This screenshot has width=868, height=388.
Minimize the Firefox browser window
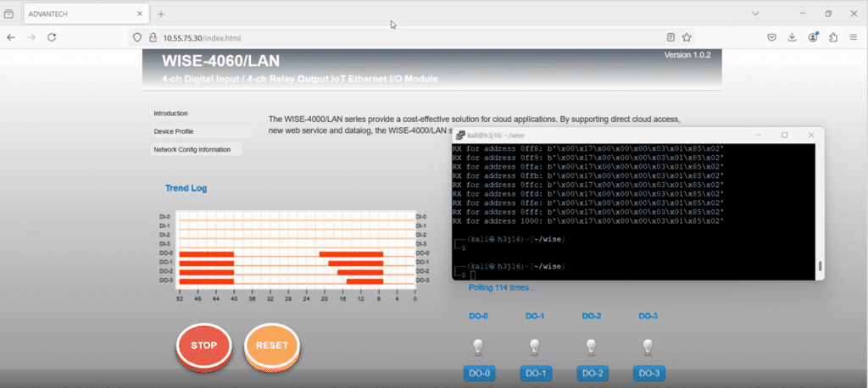tap(803, 14)
